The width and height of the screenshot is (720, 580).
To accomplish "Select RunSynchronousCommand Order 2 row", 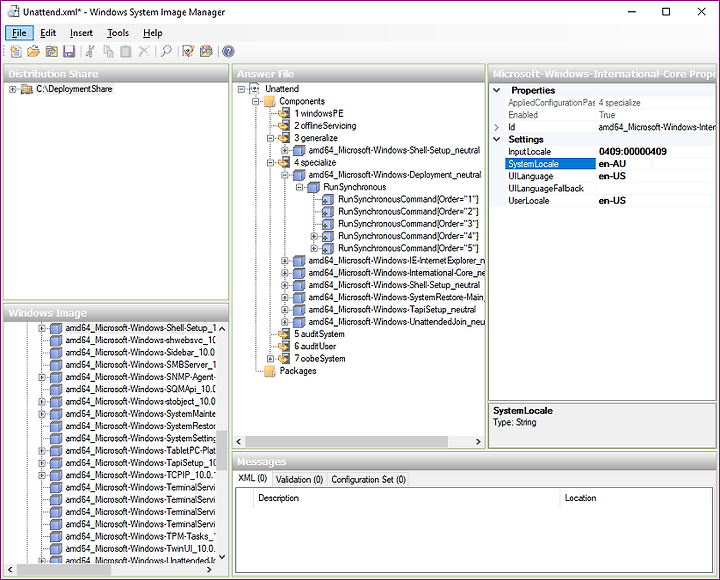I will tap(408, 212).
